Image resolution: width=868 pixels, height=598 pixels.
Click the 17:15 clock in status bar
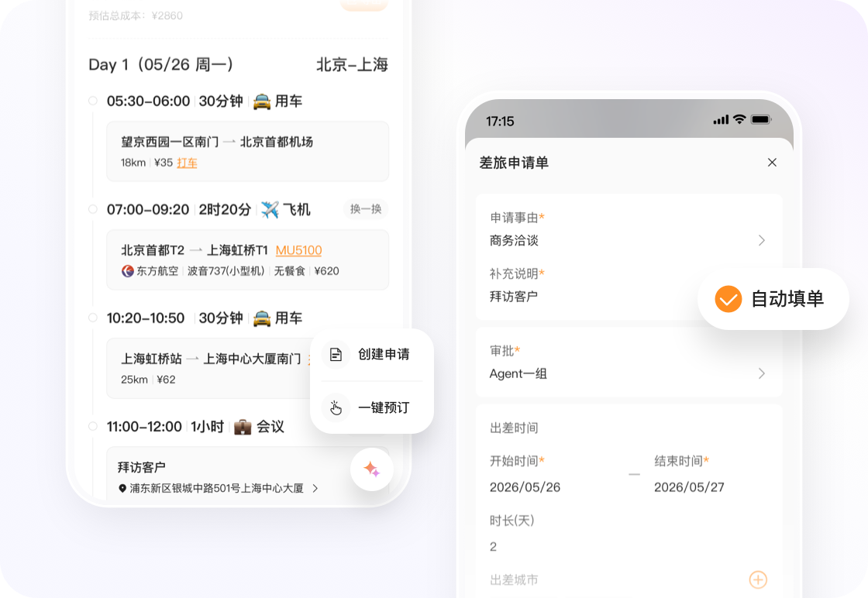pyautogui.click(x=500, y=121)
